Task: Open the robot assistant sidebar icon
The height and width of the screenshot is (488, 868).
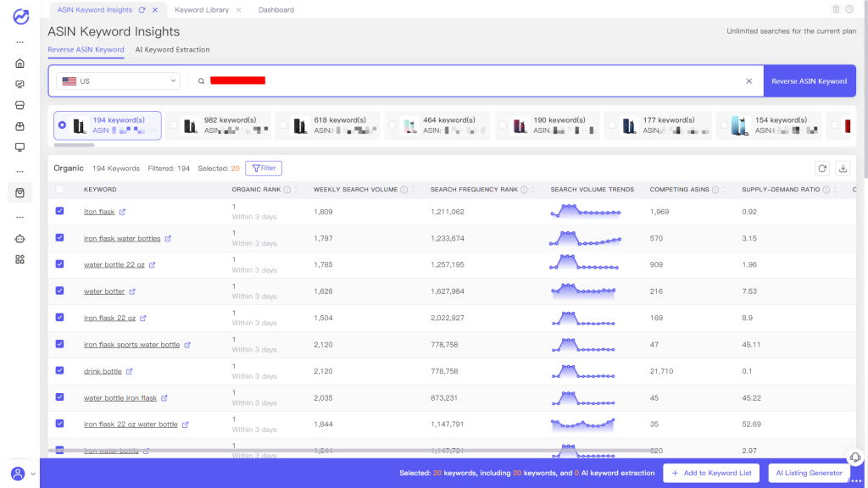Action: point(20,238)
